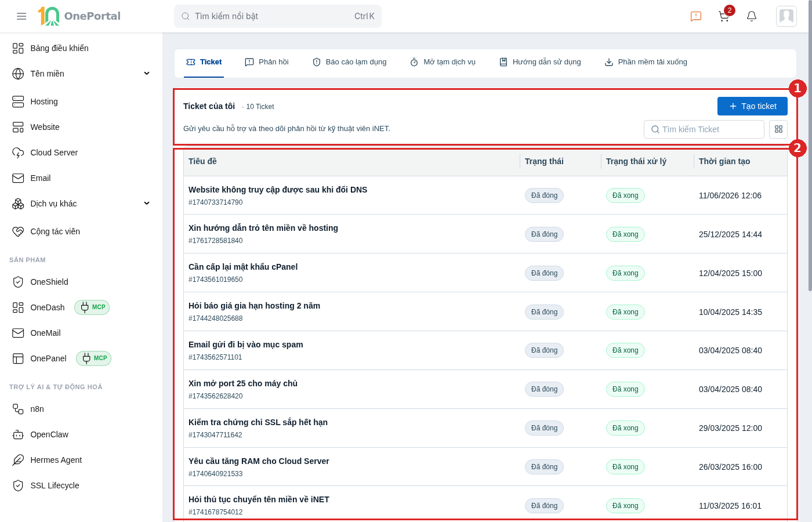This screenshot has height=522, width=812.
Task: Switch ticket list to grid view
Action: 778,129
